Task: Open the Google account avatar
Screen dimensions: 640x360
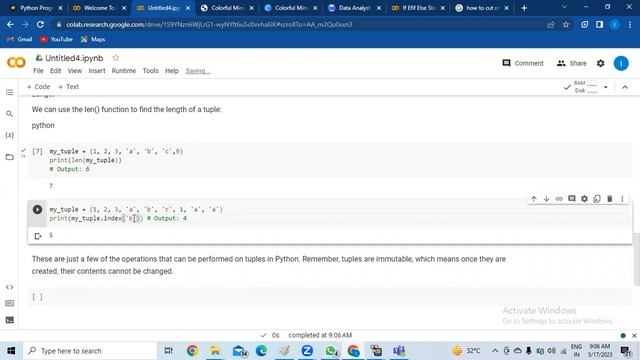Action: pyautogui.click(x=621, y=63)
